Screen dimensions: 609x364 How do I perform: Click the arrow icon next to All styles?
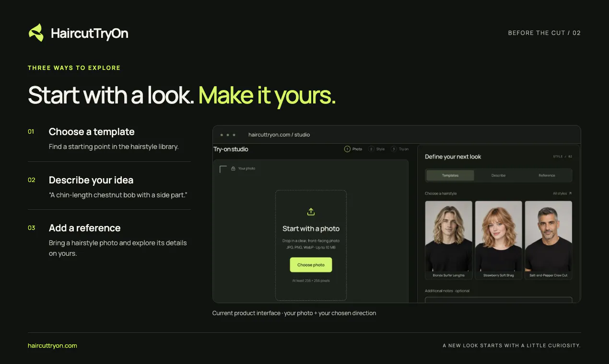click(x=570, y=193)
